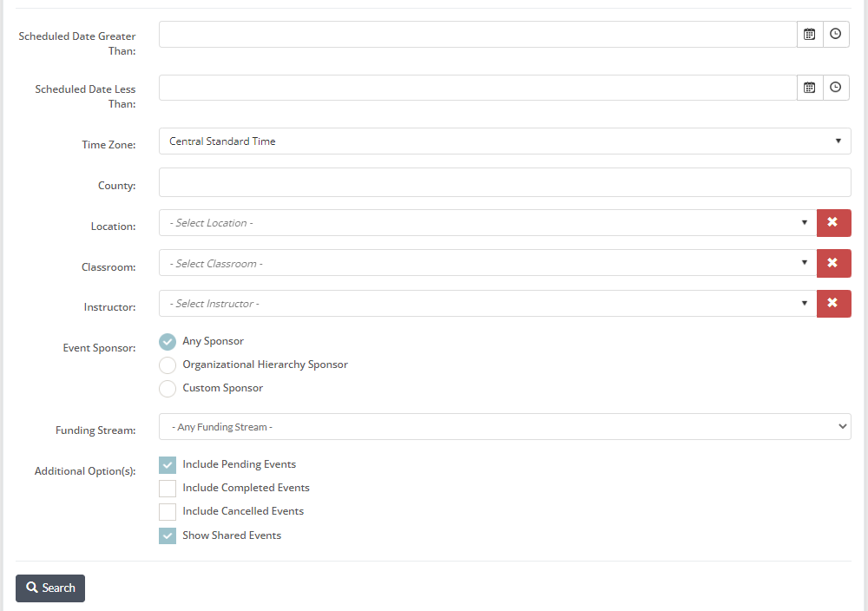Click the magnifier icon on the Search button

30,588
